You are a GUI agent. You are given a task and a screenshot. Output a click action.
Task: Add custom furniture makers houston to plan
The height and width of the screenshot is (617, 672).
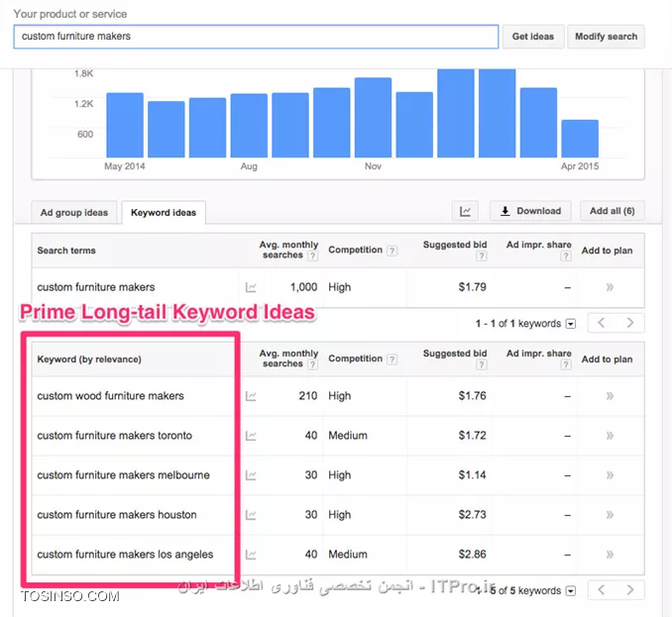tap(610, 515)
